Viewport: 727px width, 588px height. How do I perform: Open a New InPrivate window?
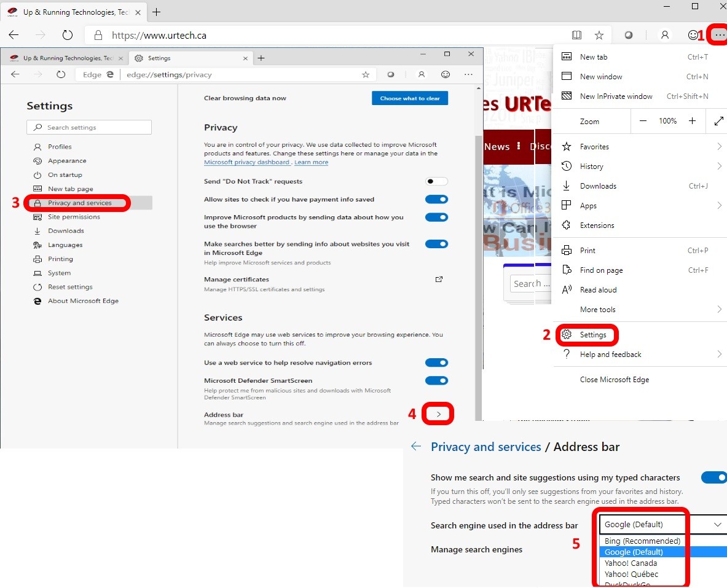click(616, 96)
